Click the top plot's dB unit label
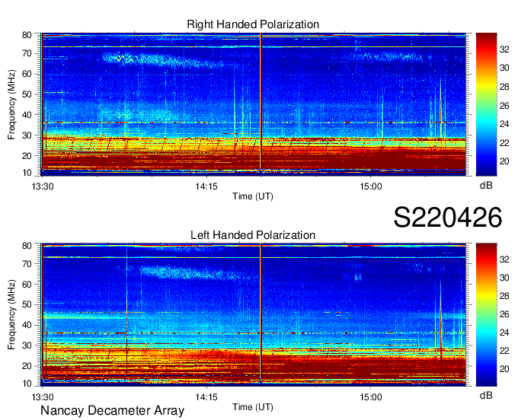518x420 pixels. 486,185
